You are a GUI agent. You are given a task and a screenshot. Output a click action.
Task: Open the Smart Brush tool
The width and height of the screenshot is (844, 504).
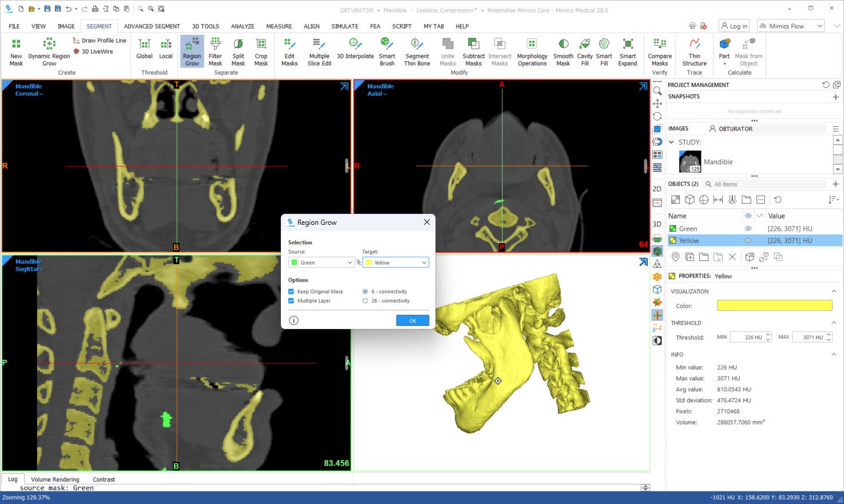387,51
